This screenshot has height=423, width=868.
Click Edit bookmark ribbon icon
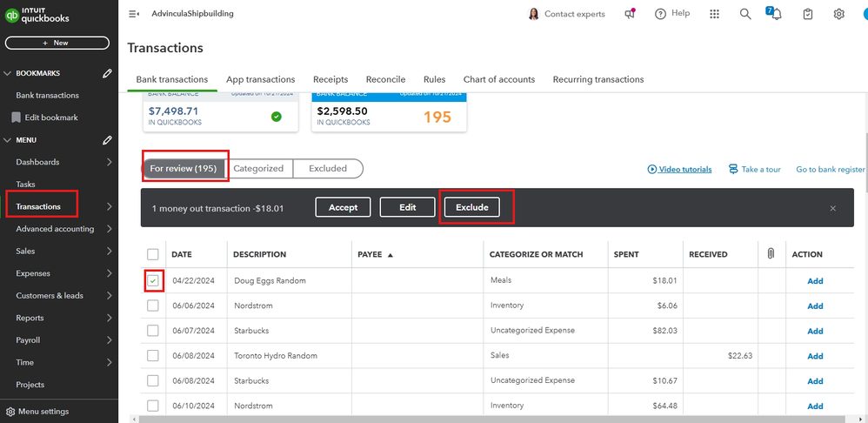click(16, 117)
